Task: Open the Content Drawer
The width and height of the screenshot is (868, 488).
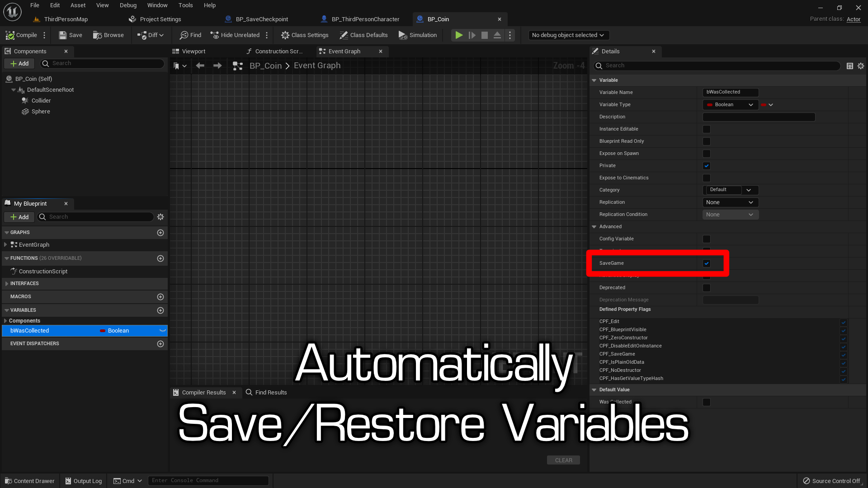Action: click(x=30, y=481)
